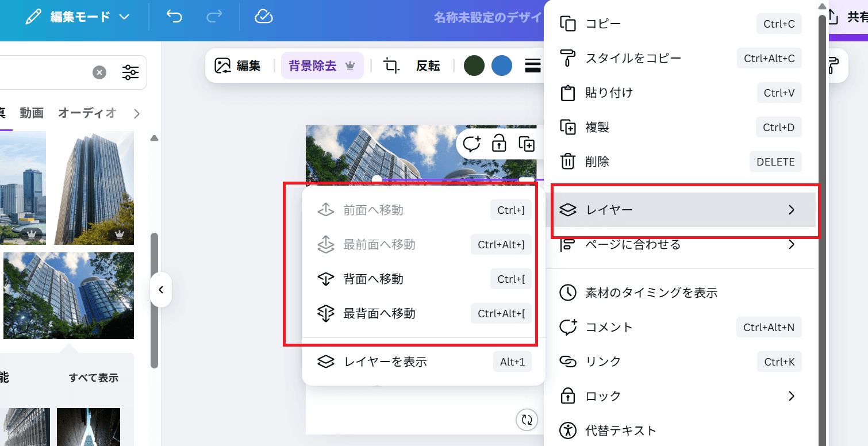This screenshot has height=446, width=868.
Task: Expand the レイヤー submenu arrow
Action: 792,210
